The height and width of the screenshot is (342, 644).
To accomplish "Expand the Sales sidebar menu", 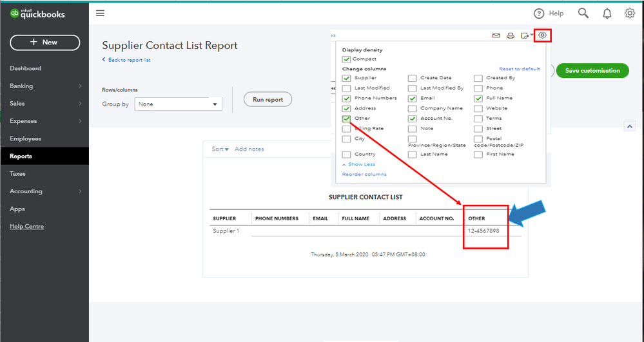I will click(x=44, y=104).
